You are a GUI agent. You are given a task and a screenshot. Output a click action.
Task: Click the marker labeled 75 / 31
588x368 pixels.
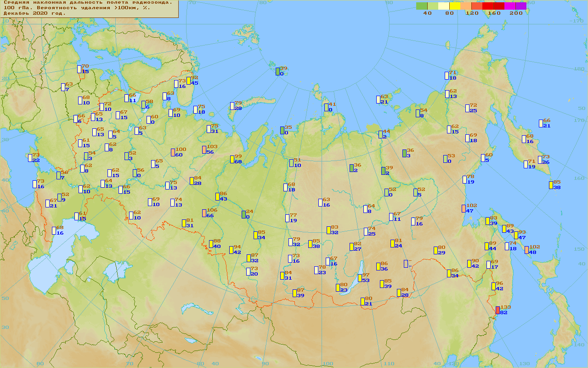coord(209,129)
